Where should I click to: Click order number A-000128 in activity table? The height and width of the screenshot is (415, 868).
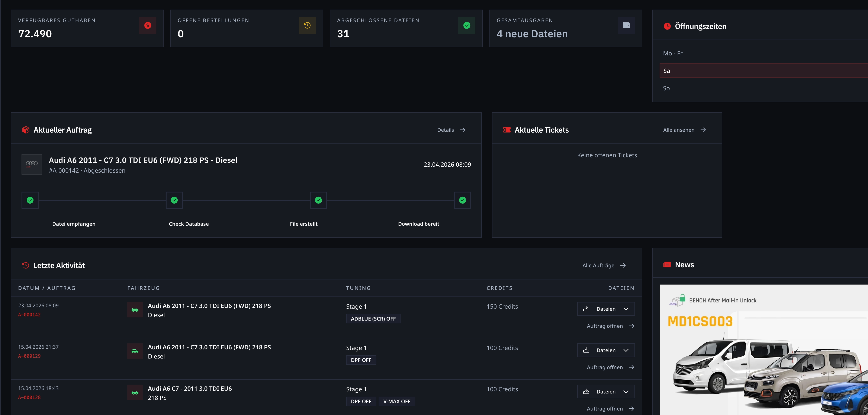29,398
